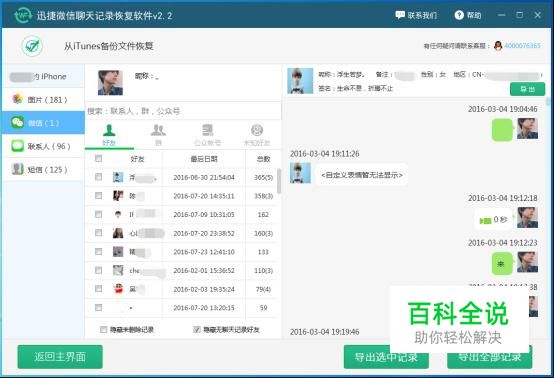Click the photos flower icon

17,99
